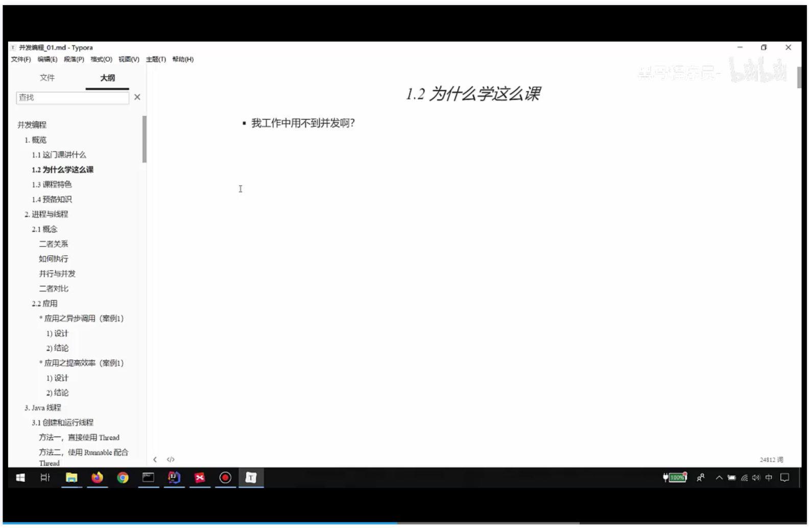Switch to the 大纲 sidebar tab

click(108, 78)
